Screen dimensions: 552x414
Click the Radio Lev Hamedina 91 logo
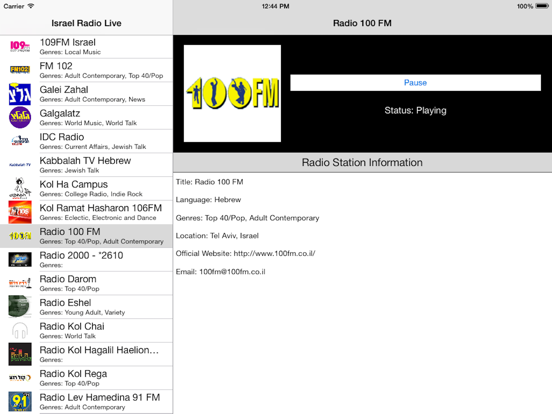point(20,401)
